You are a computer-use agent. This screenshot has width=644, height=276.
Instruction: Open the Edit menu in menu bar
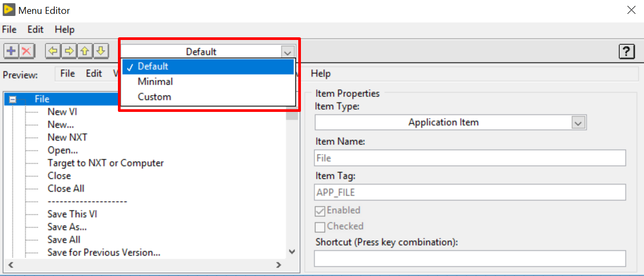[36, 29]
